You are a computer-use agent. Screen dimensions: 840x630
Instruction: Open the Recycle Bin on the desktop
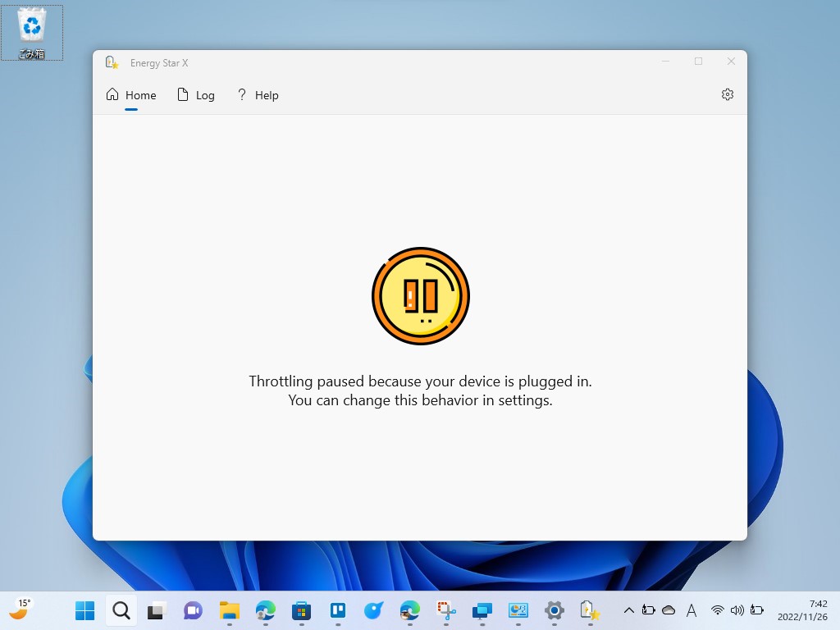click(x=32, y=33)
